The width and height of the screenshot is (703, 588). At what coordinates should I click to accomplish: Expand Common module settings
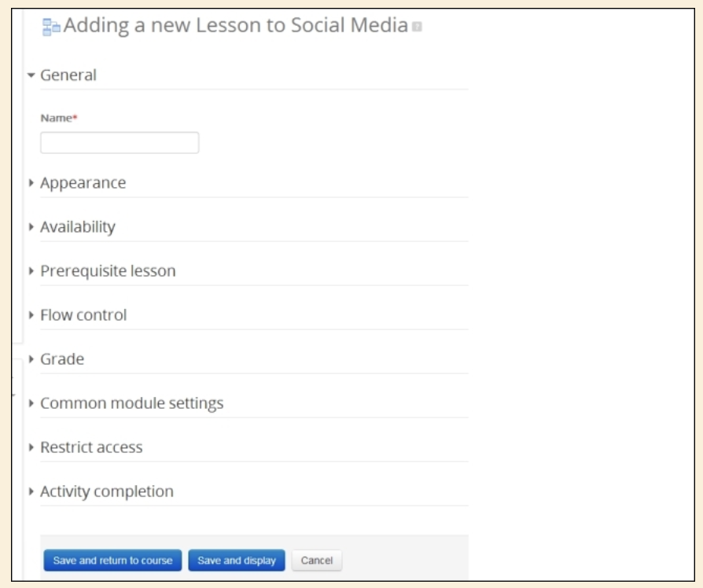pyautogui.click(x=131, y=402)
